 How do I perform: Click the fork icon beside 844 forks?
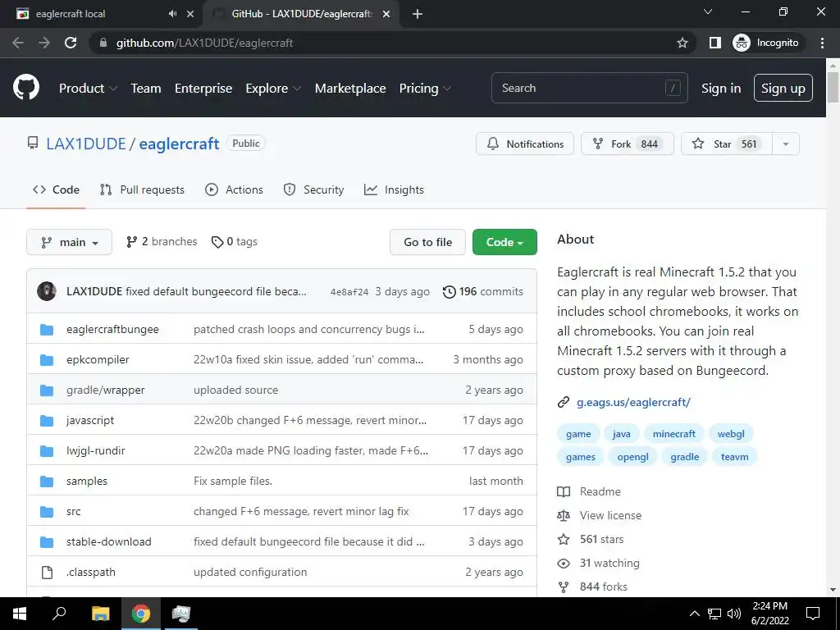click(x=564, y=587)
